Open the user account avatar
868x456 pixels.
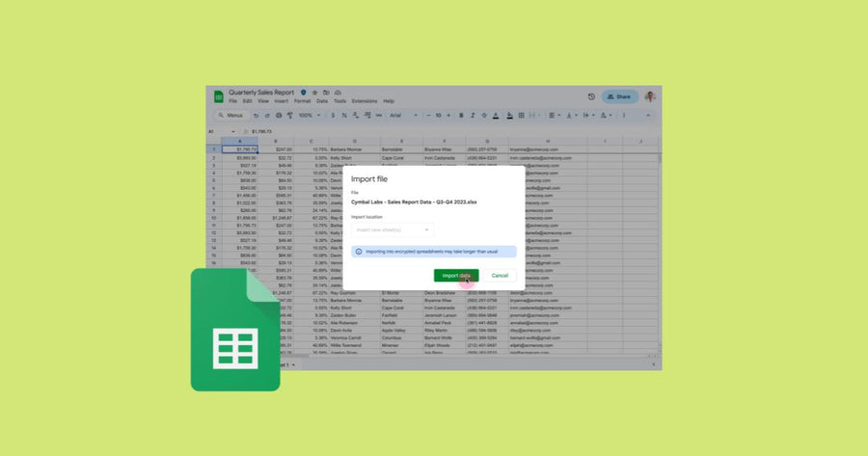pyautogui.click(x=650, y=96)
